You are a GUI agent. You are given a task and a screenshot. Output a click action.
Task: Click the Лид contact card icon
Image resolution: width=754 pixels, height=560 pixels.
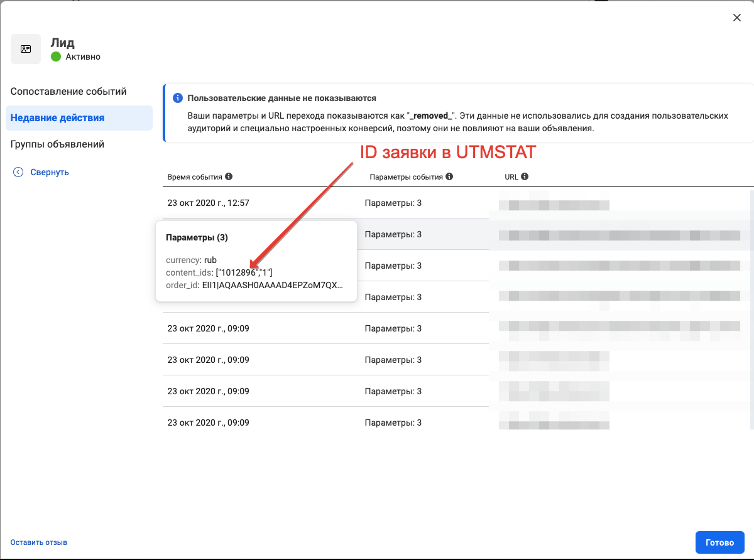[25, 48]
